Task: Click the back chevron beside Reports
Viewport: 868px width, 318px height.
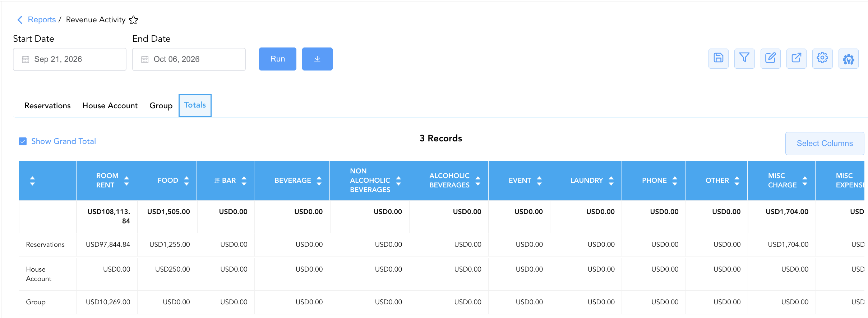Action: click(20, 20)
